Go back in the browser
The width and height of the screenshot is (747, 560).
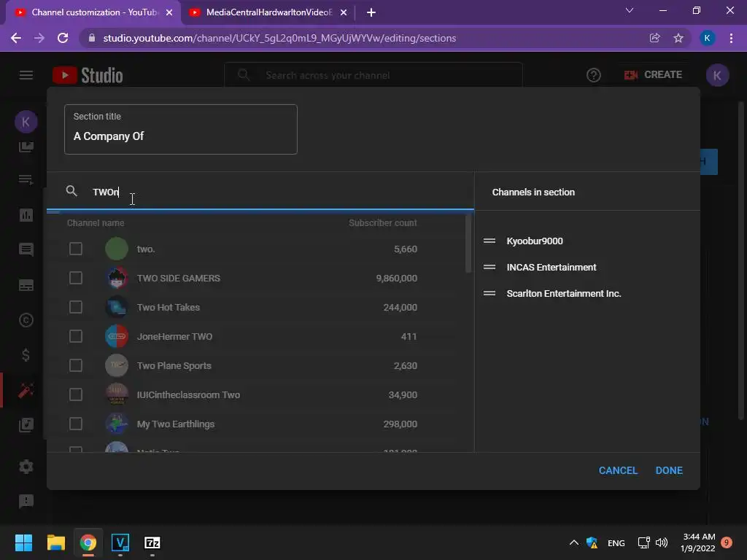click(16, 38)
